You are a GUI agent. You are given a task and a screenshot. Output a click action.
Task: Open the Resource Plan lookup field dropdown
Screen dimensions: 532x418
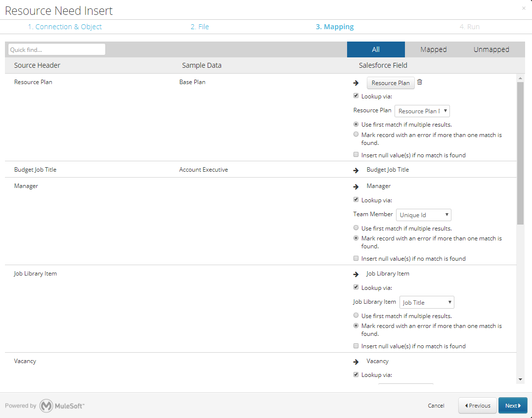coord(422,111)
